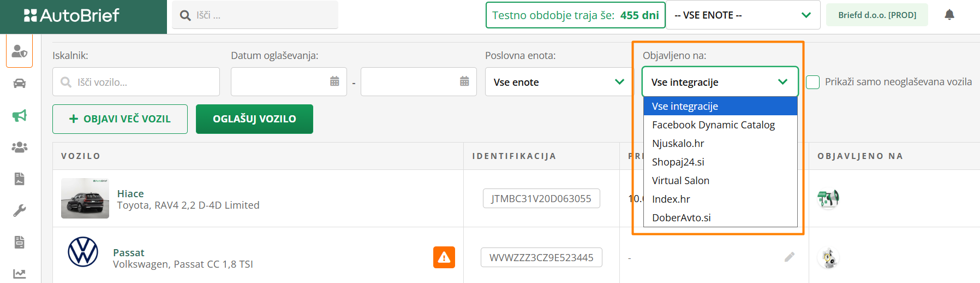Screen dimensions: 980x283
Task: Choose 'Njuskalo.hr' integration option
Action: [678, 144]
